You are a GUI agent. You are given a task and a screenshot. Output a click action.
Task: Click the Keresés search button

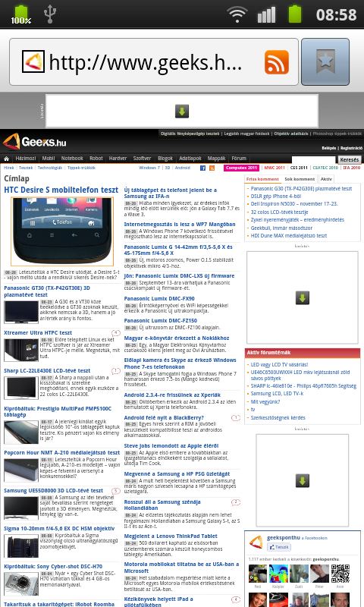350,159
